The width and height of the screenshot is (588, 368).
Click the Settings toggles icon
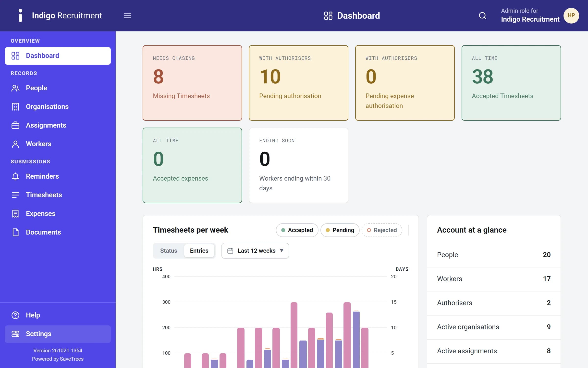click(15, 334)
